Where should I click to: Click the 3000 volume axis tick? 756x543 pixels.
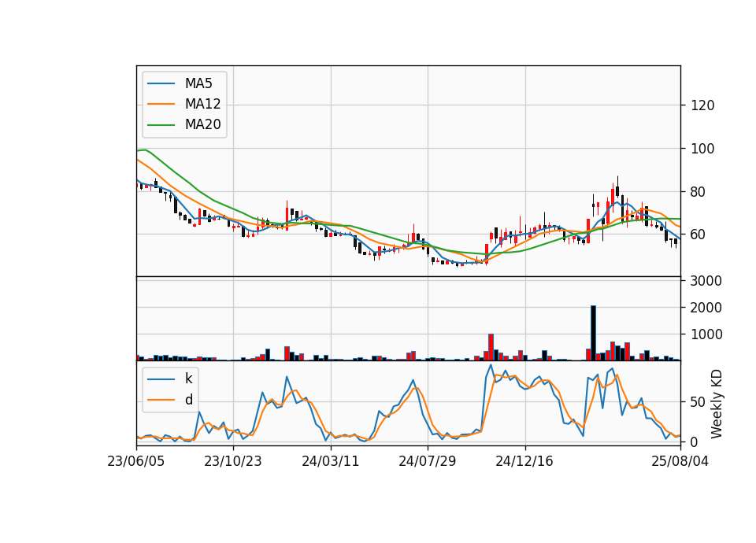tap(706, 281)
